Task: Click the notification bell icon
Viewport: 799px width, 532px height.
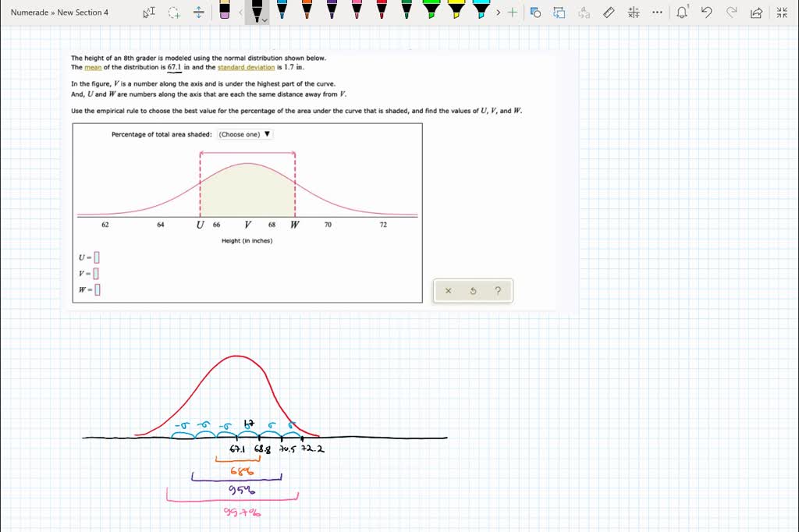Action: pyautogui.click(x=682, y=12)
